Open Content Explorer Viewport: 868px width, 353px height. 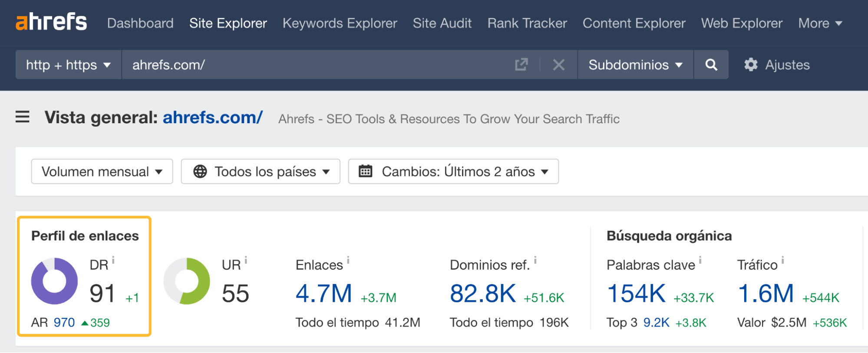[x=634, y=23]
